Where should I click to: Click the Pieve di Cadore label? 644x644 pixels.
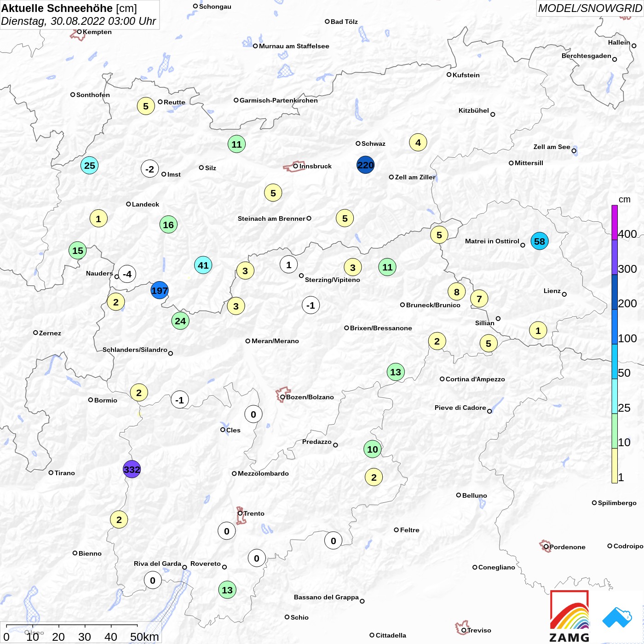tap(460, 408)
